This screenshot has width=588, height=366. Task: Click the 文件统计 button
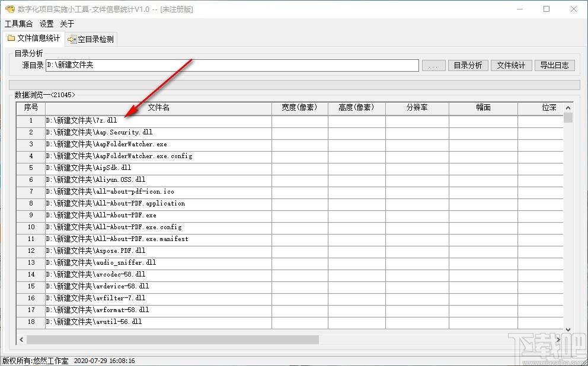(x=511, y=66)
